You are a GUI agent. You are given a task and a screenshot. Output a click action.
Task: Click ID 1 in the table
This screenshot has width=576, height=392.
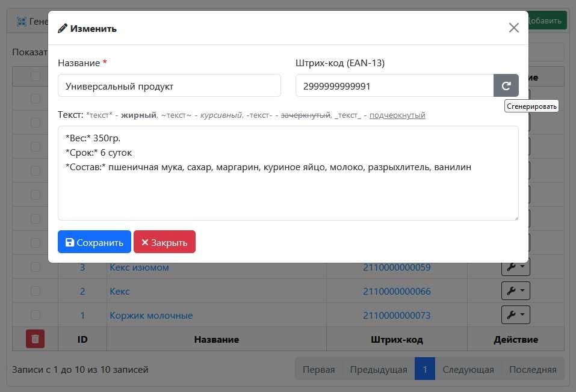82,315
